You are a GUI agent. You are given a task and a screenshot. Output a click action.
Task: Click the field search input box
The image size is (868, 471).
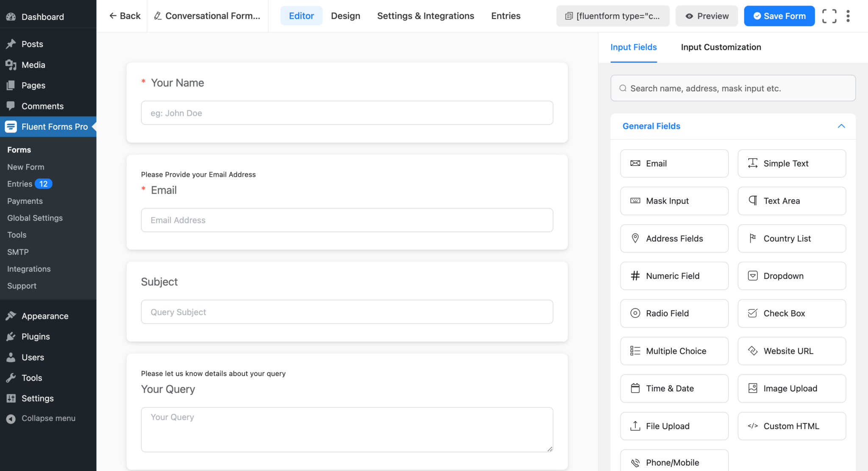coord(733,88)
